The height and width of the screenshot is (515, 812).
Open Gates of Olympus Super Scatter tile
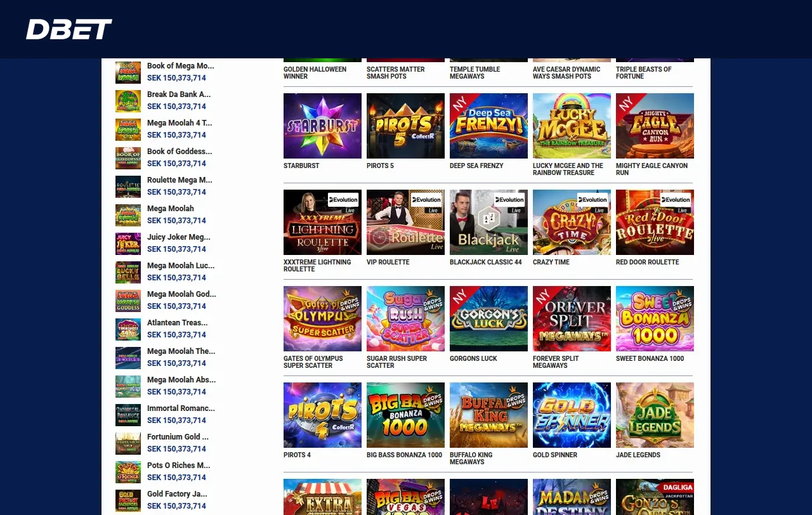(322, 318)
